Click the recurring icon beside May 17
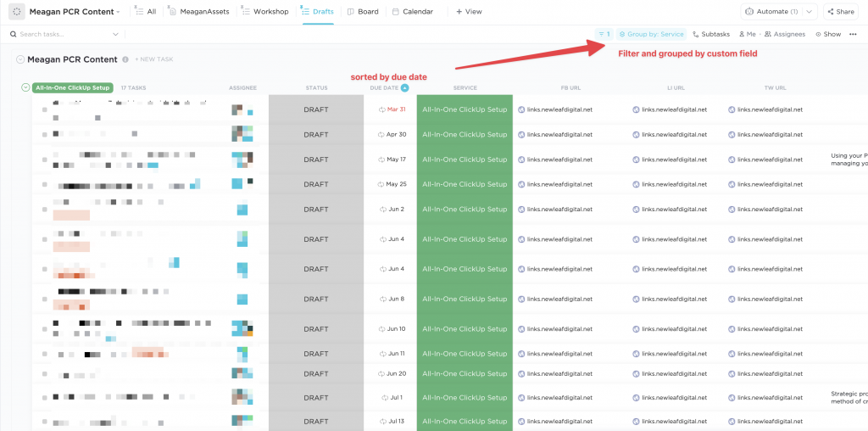Viewport: 868px width, 431px height. [381, 160]
